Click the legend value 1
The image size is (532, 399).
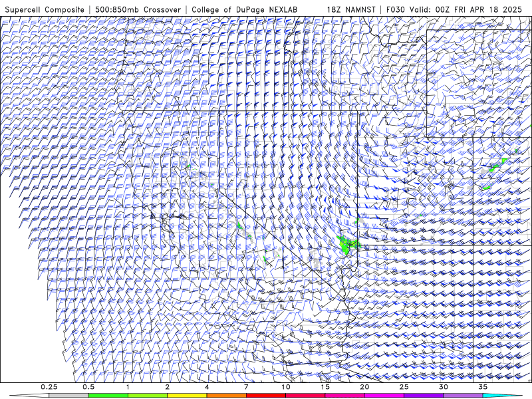pos(128,387)
